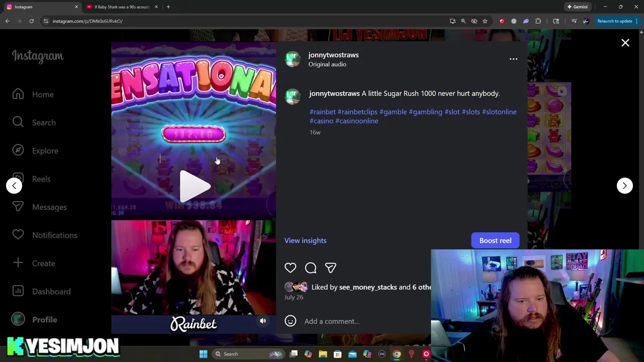Play the Sugar Rush reel video
Screen dimensions: 644x362
(195, 186)
